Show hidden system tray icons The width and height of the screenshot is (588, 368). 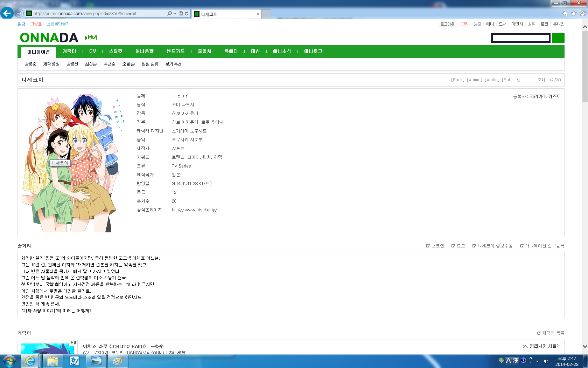[538, 361]
